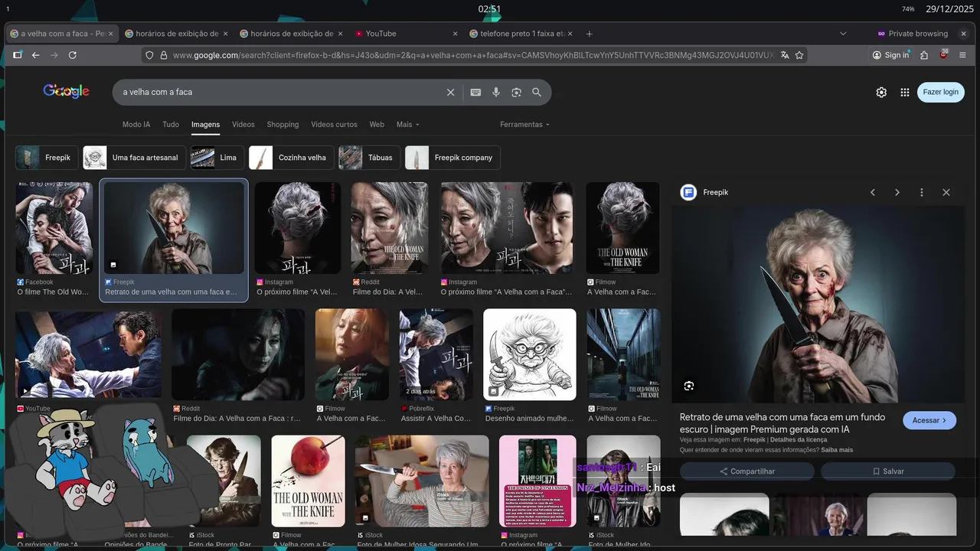Select the Freepik company filter chip
980x551 pixels.
click(452, 158)
